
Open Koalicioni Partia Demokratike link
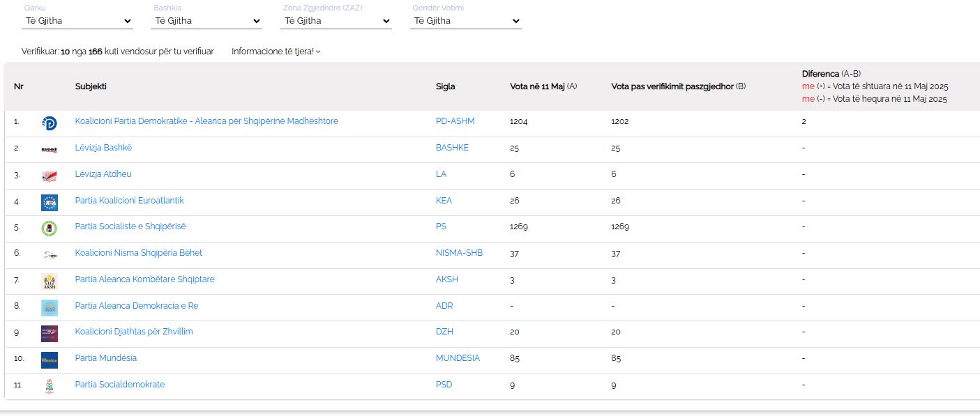pos(206,121)
